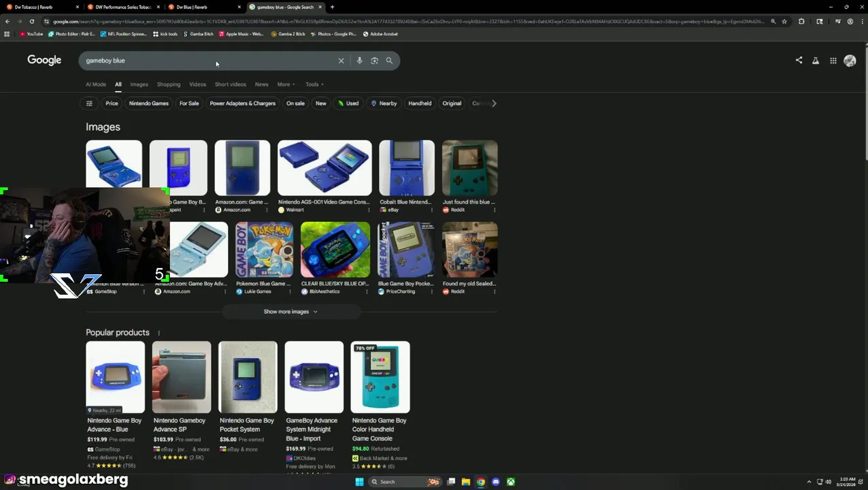Open the YouTube bookmark
868x490 pixels.
(31, 34)
